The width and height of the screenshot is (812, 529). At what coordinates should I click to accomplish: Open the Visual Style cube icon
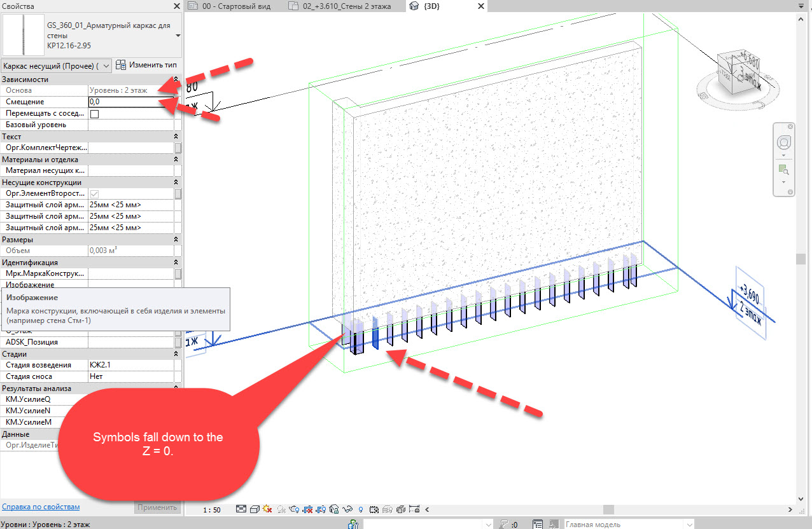[x=255, y=509]
